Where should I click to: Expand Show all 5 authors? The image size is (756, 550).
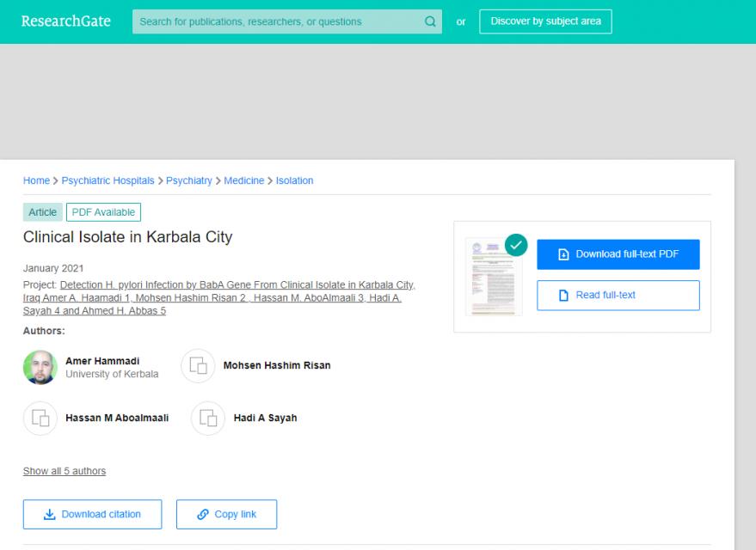click(65, 471)
